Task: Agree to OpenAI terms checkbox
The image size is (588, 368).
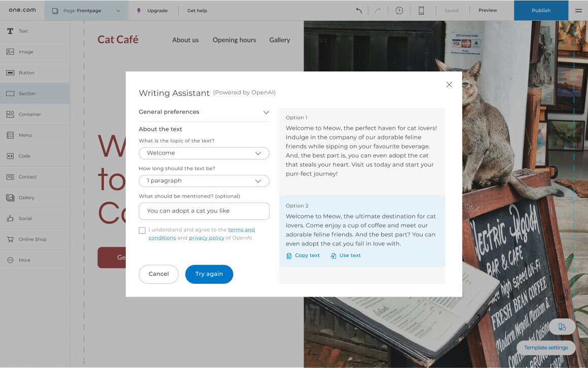Action: 142,230
